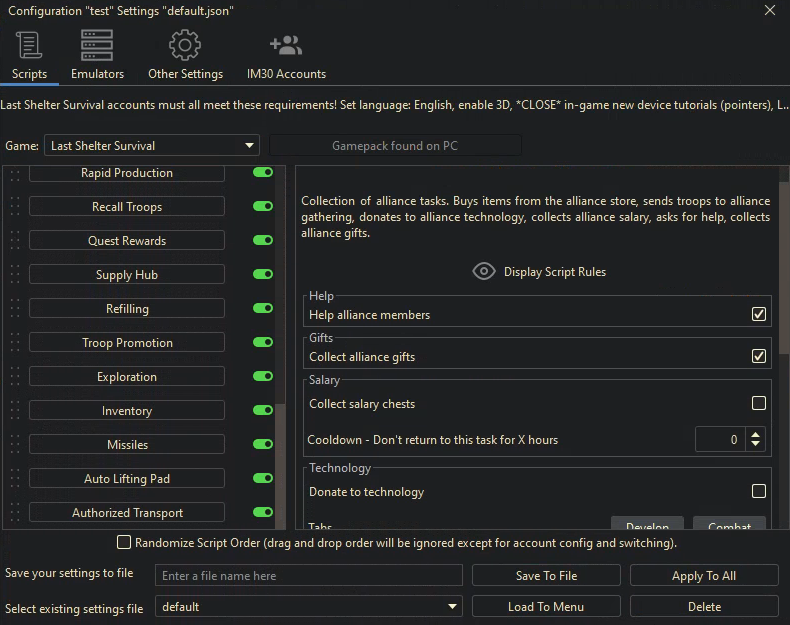Uncheck Help alliance members checkbox
This screenshot has width=790, height=625.
pyautogui.click(x=759, y=315)
